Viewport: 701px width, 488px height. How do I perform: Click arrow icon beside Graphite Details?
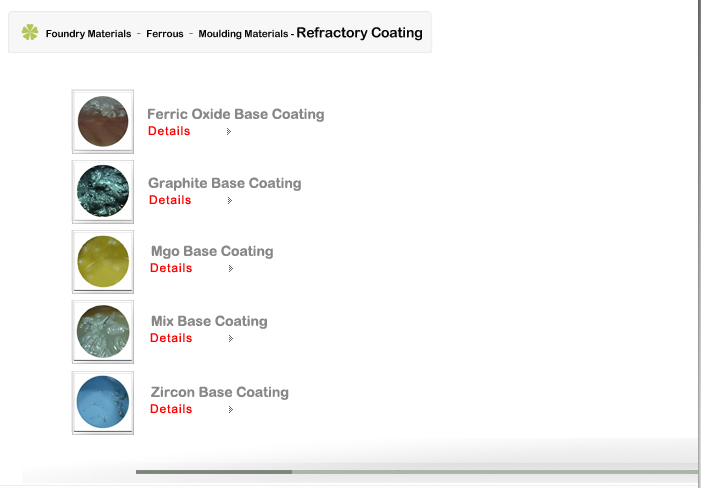pos(230,201)
